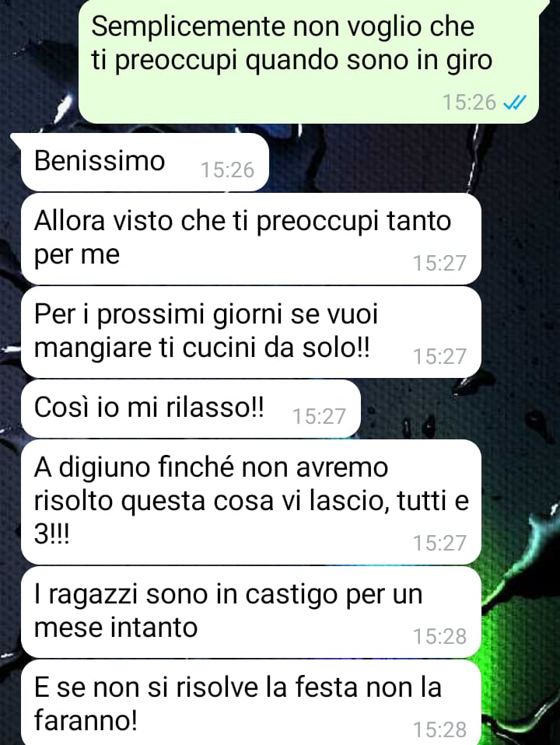This screenshot has height=745, width=560.
Task: Click the 15:26 timestamp beside 'Benissimo'
Action: coord(228,170)
